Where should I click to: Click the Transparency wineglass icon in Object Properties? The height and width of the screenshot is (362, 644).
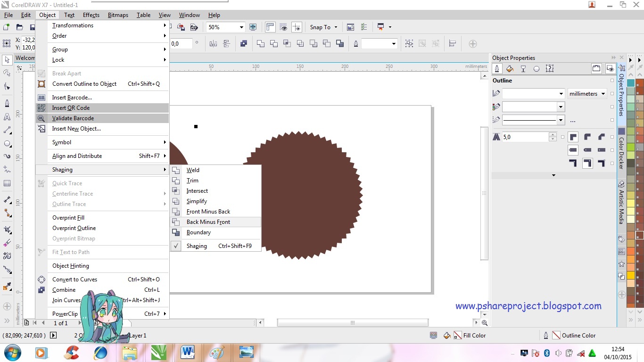point(523,69)
